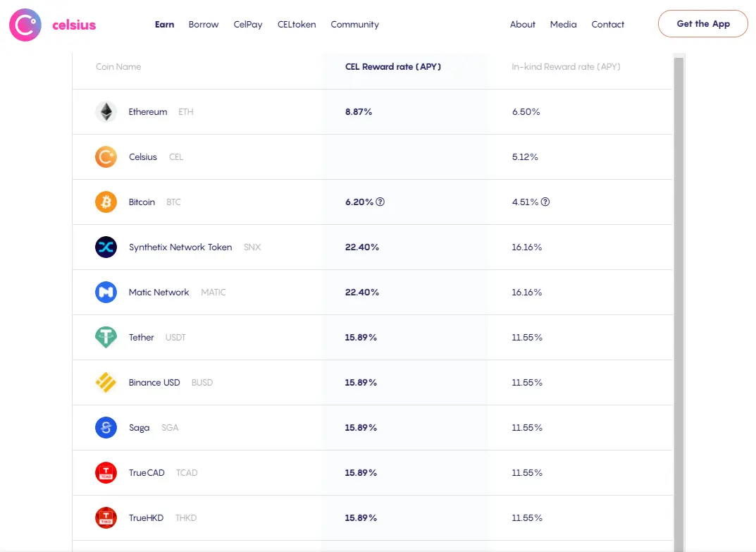Open the About page link
The width and height of the screenshot is (756, 552).
point(523,24)
